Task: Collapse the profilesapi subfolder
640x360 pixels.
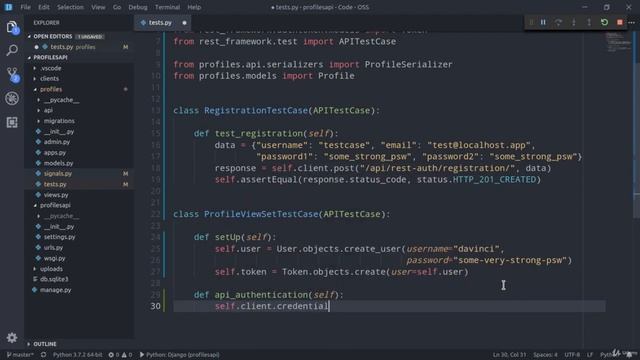Action: (x=55, y=205)
